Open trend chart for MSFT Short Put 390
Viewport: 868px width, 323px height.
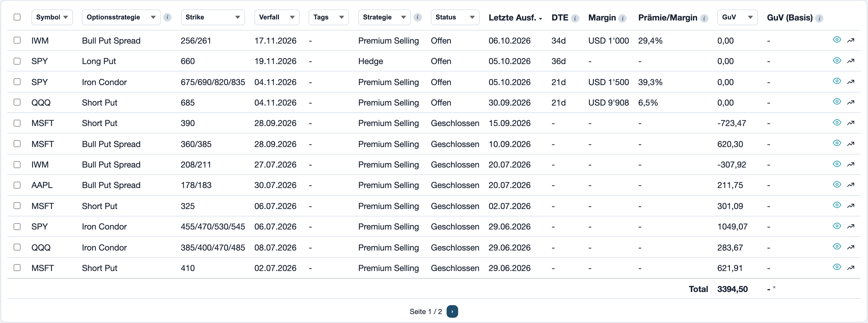pyautogui.click(x=851, y=123)
